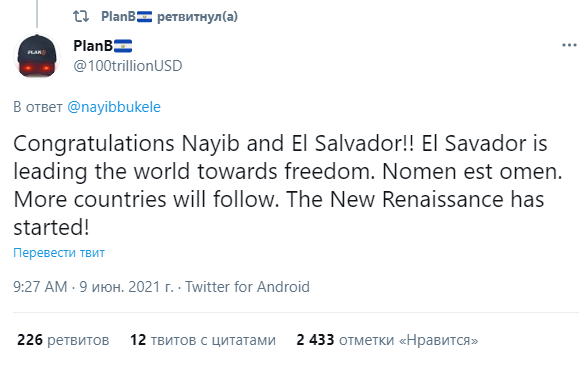The width and height of the screenshot is (588, 365).
Task: View the 12 твитов с цитатами list
Action: click(203, 340)
